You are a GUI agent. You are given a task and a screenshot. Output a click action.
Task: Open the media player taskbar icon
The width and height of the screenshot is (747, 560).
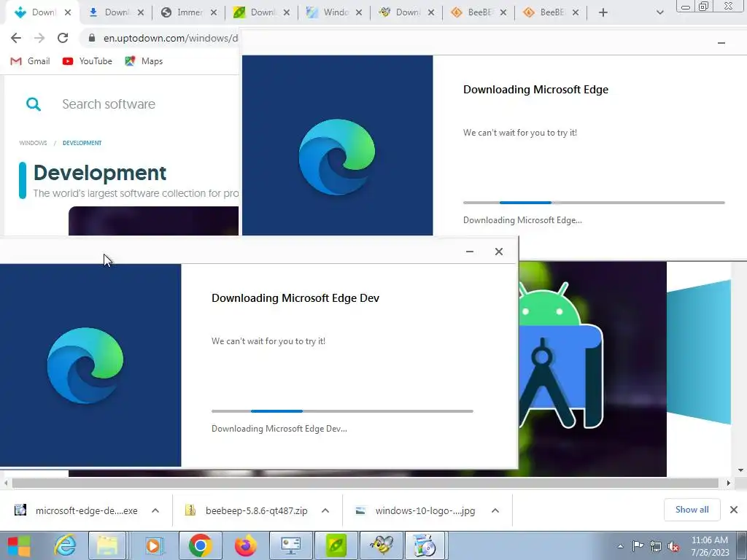[153, 545]
